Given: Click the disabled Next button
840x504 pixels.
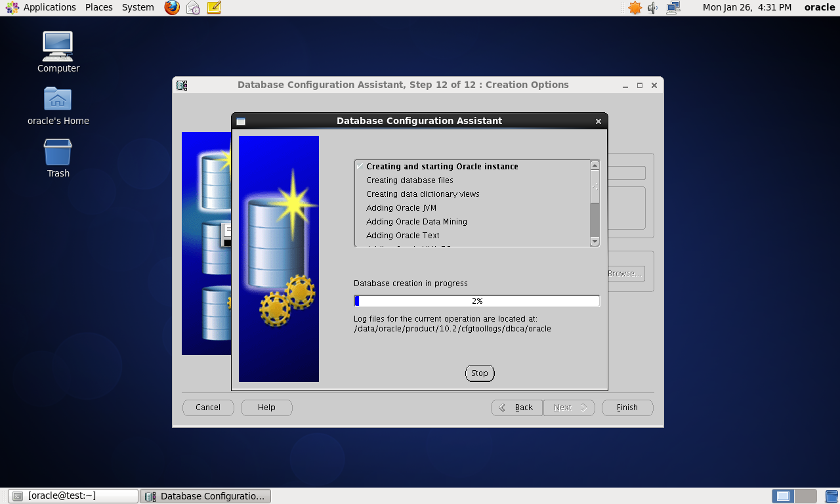Looking at the screenshot, I should (569, 408).
